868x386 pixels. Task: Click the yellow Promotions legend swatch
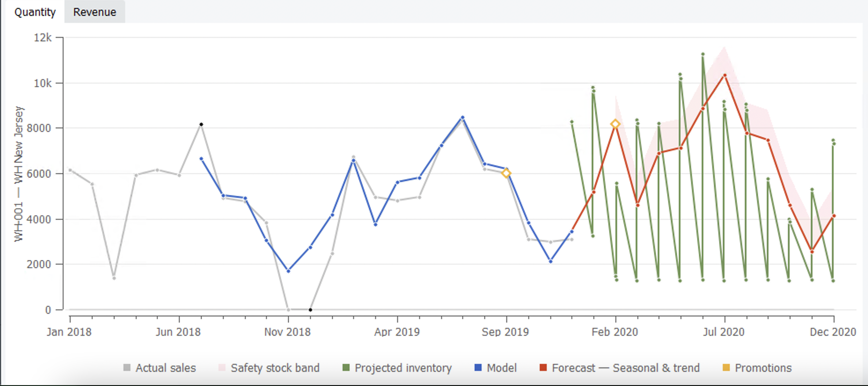tap(726, 368)
